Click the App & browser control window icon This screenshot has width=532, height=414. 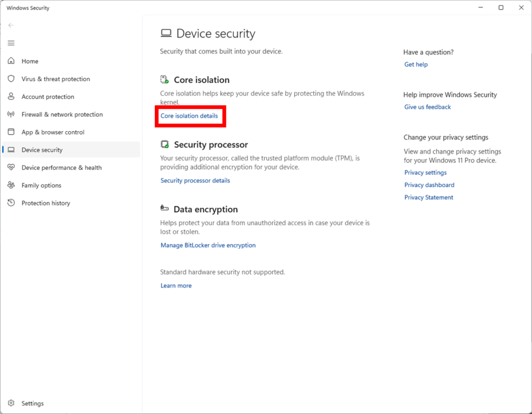point(11,132)
